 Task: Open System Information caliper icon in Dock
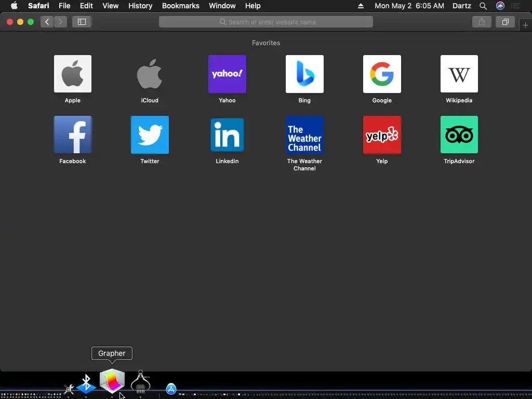coord(140,382)
